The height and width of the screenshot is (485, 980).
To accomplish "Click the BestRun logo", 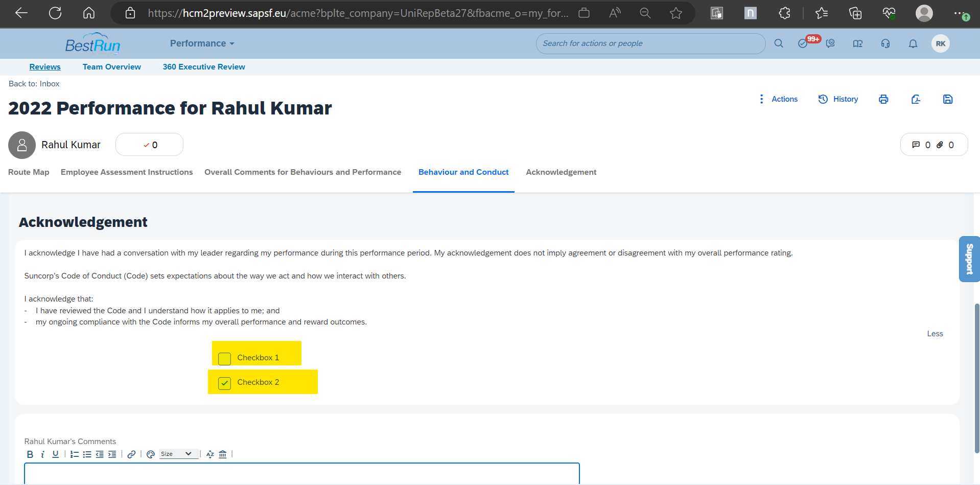I will [92, 44].
